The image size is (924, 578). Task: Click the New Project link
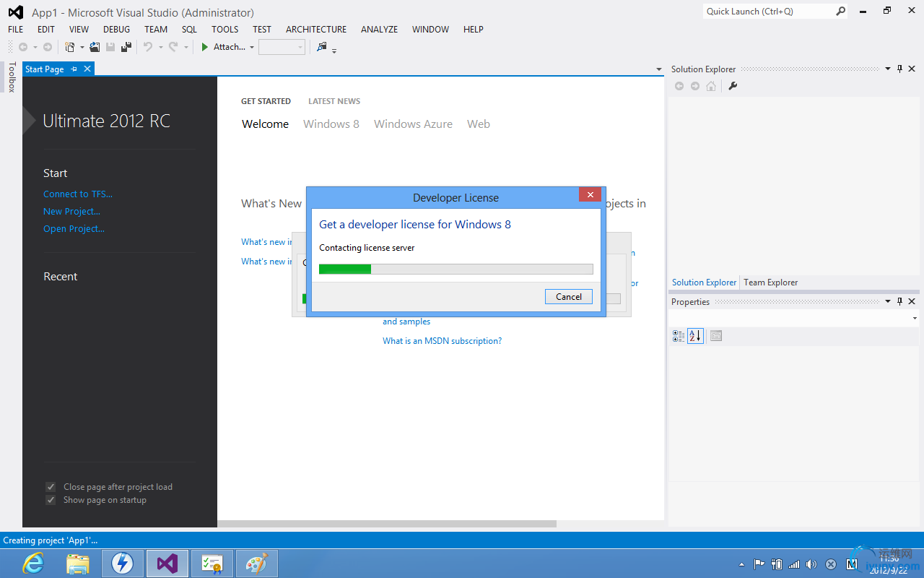click(71, 211)
